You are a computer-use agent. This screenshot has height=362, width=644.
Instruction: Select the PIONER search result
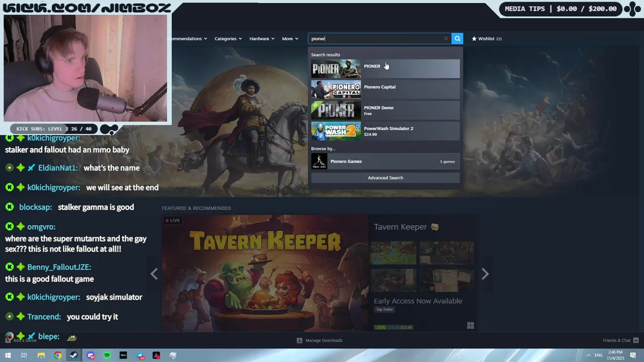(x=385, y=68)
